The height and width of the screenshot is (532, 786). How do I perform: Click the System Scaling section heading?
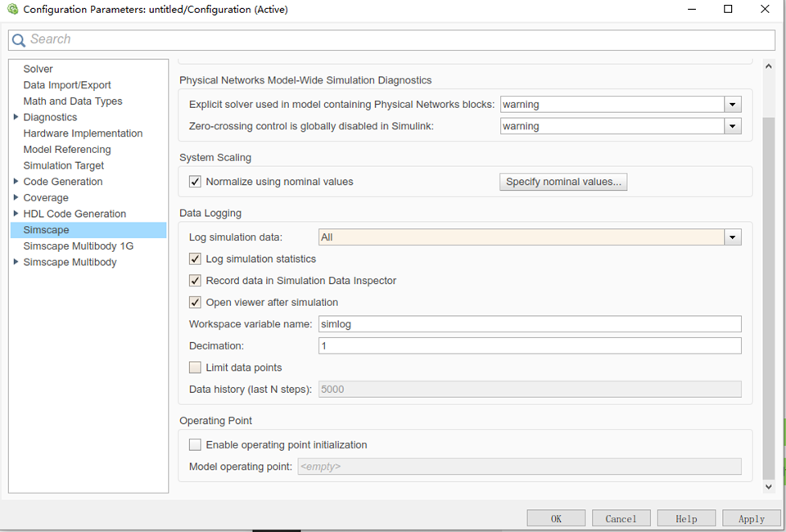coord(215,157)
